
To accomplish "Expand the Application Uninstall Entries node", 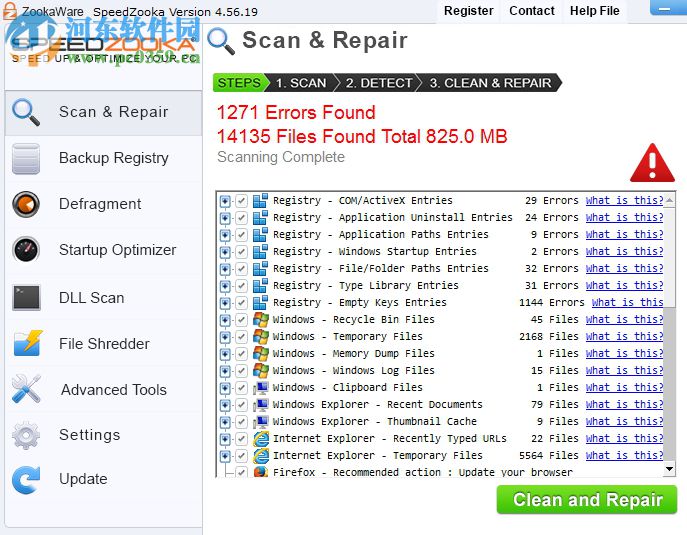I will click(225, 218).
